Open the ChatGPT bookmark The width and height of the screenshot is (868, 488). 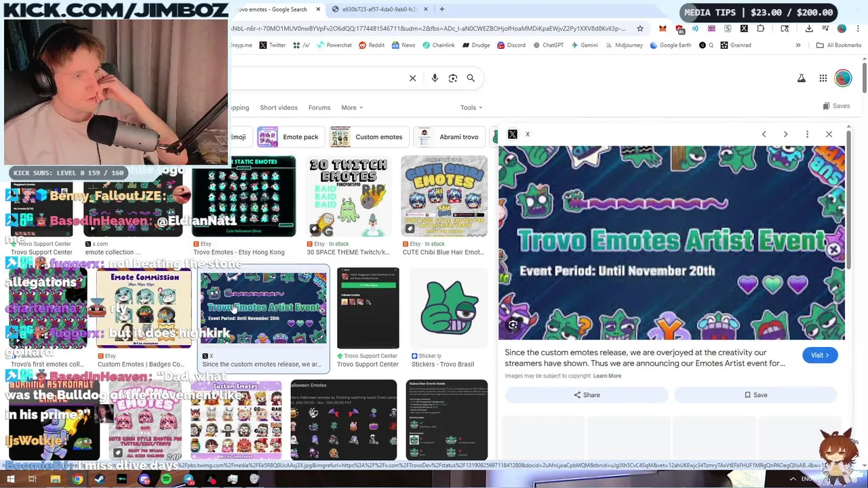pyautogui.click(x=548, y=45)
